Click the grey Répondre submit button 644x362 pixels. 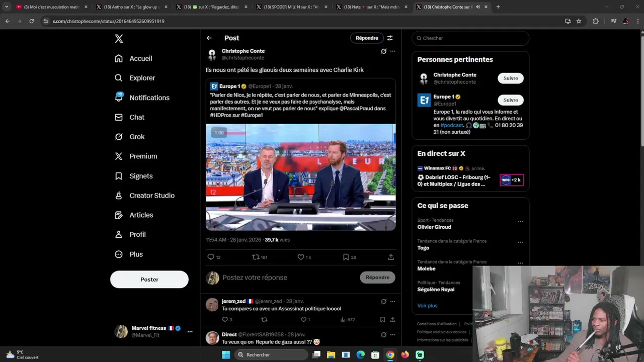click(377, 278)
